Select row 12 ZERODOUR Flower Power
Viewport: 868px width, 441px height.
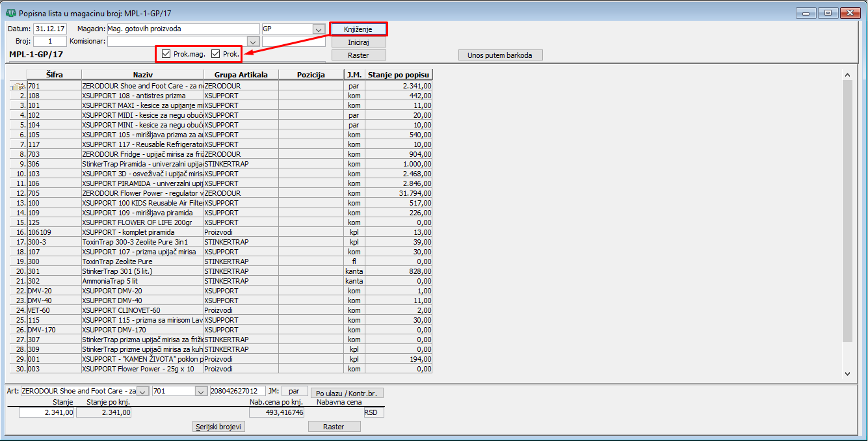143,193
